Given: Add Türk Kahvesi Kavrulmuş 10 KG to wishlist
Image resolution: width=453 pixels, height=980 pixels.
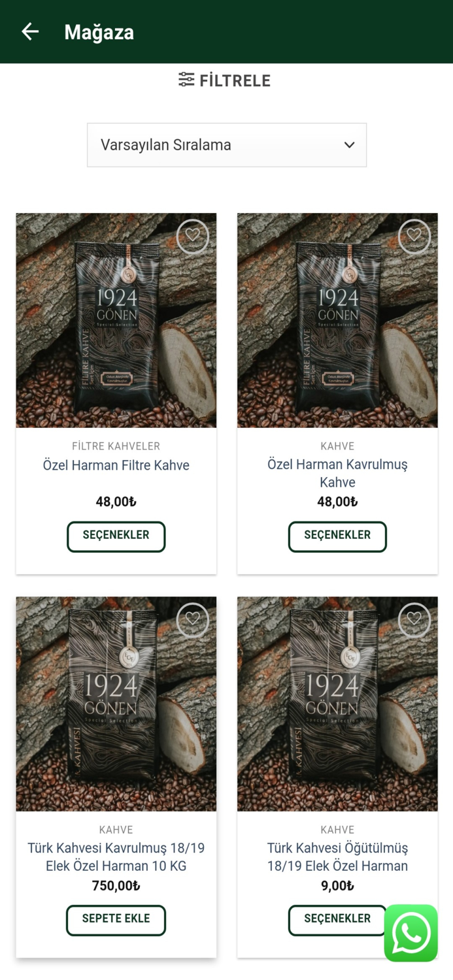Looking at the screenshot, I should point(193,619).
